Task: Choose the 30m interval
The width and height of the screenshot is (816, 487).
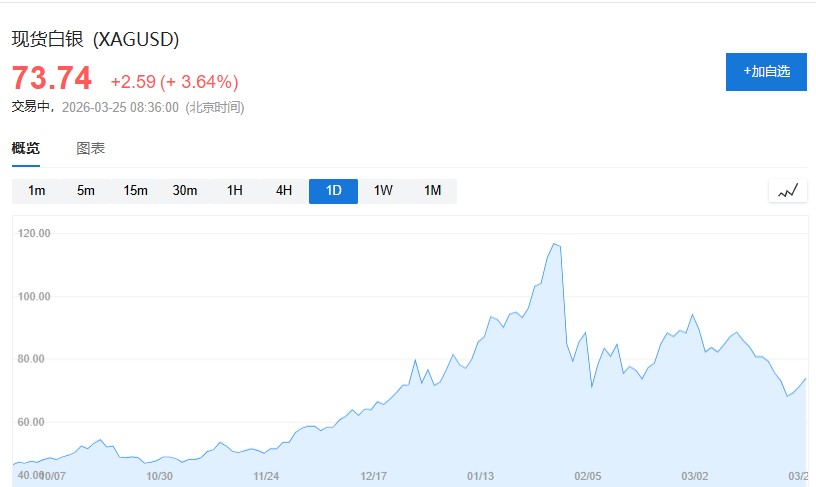Action: click(185, 191)
